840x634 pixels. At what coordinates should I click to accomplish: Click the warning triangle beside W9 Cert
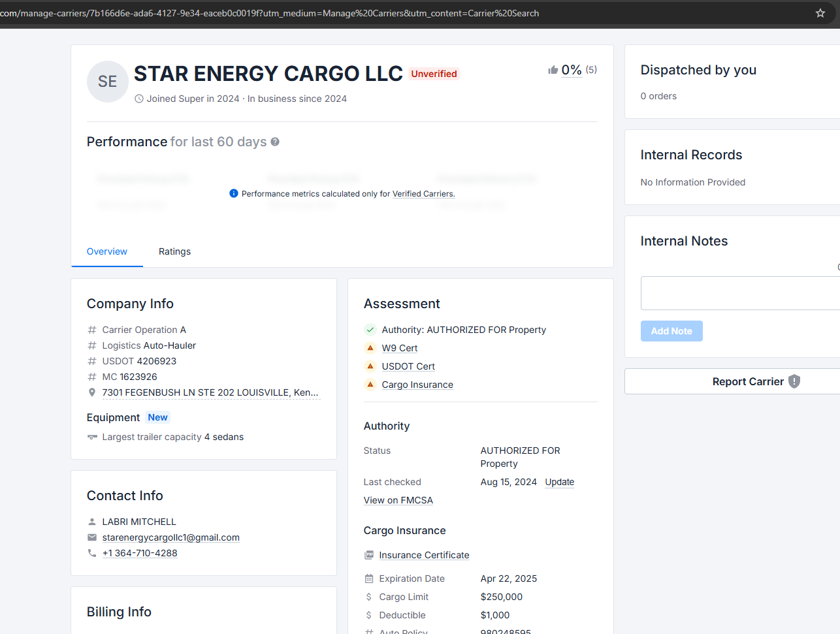(370, 348)
